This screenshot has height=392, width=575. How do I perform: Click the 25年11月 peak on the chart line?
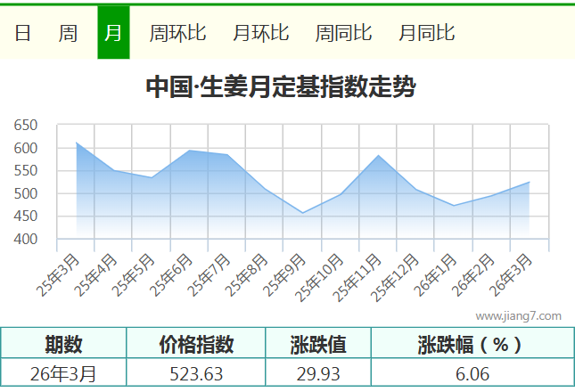tap(379, 156)
